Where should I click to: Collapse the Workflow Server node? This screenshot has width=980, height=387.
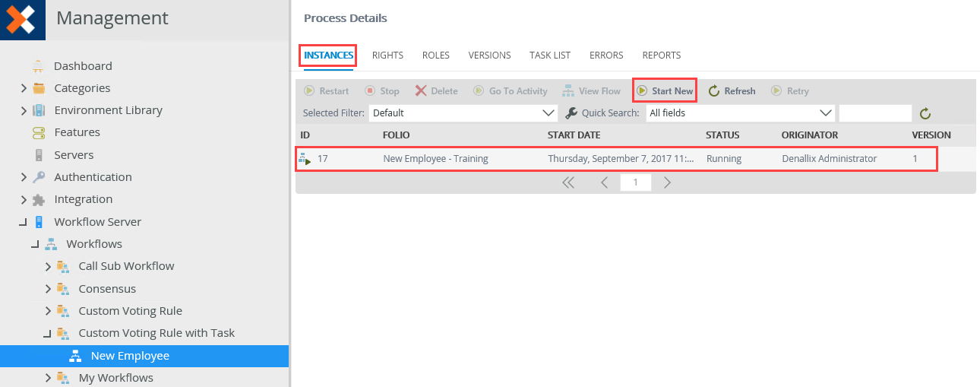[x=23, y=222]
